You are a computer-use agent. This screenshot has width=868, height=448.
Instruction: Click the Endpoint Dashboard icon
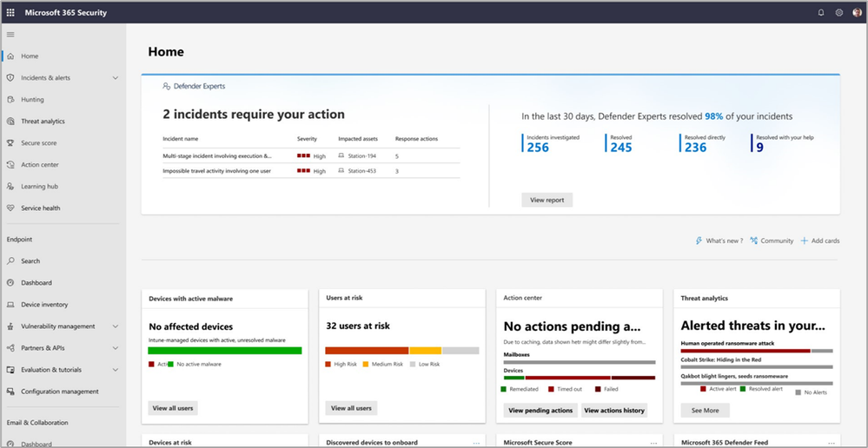tap(10, 283)
